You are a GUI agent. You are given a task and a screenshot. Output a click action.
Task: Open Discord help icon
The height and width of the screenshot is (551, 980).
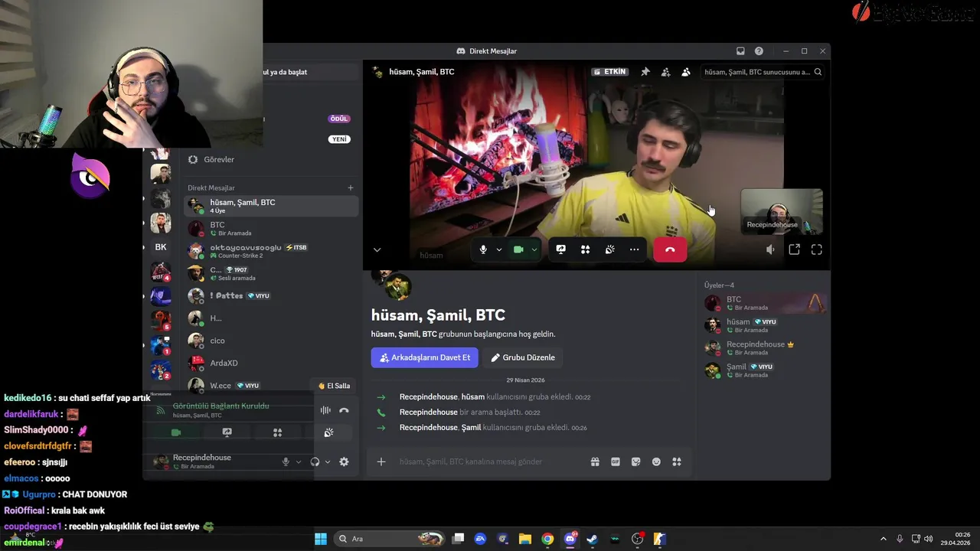(x=759, y=51)
